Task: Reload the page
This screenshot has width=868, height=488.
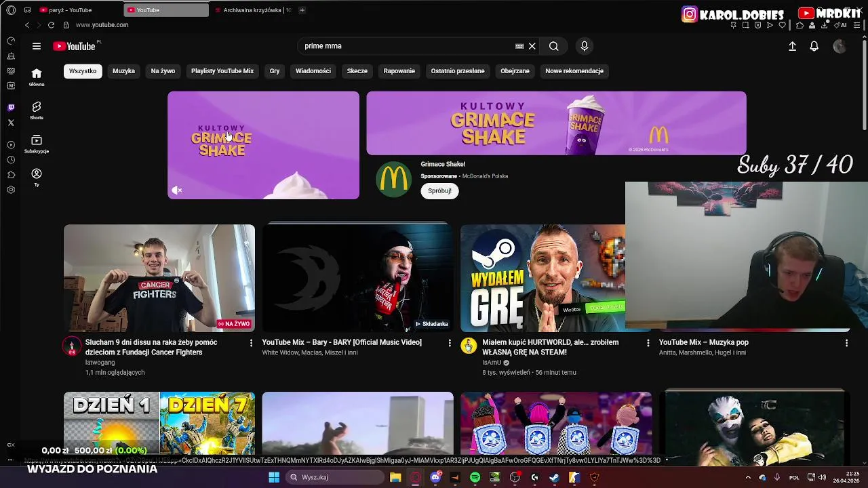Action: (51, 25)
